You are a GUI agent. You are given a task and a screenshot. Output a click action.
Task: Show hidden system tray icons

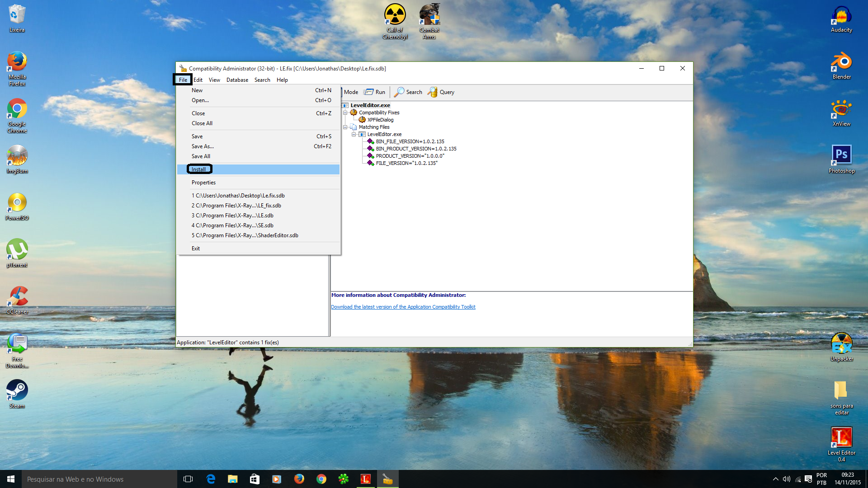pos(776,479)
